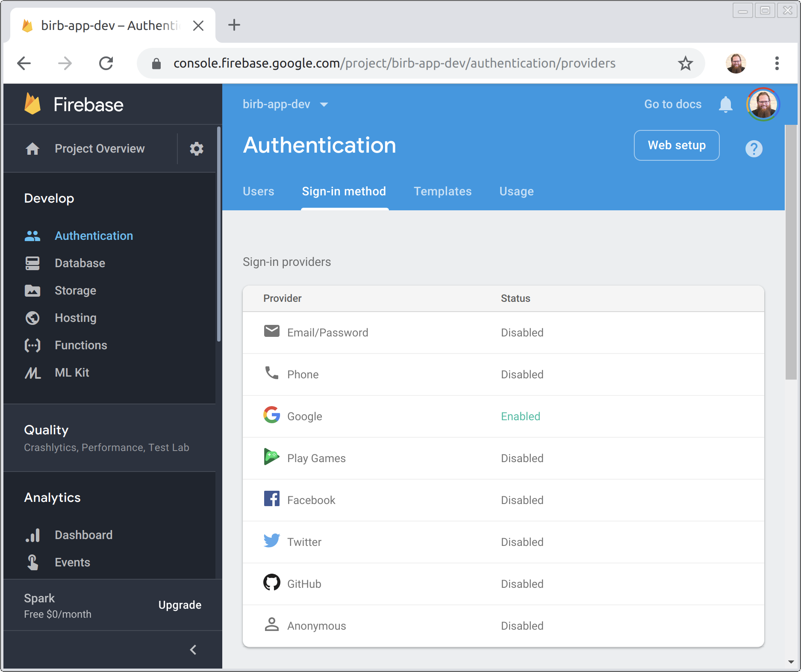Screen dimensions: 801x672
Task: Collapse the sidebar with the chevron
Action: [x=193, y=649]
